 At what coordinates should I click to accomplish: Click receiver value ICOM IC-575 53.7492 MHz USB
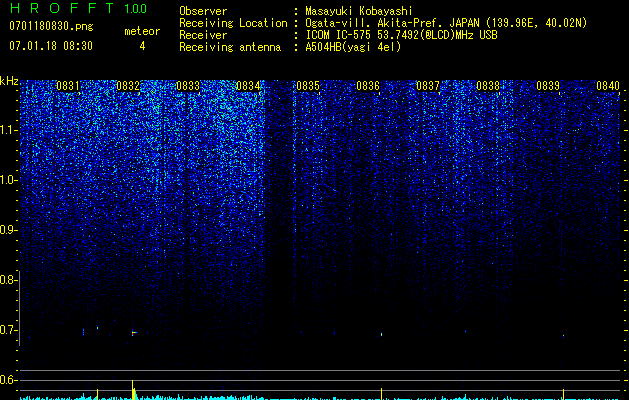point(401,35)
